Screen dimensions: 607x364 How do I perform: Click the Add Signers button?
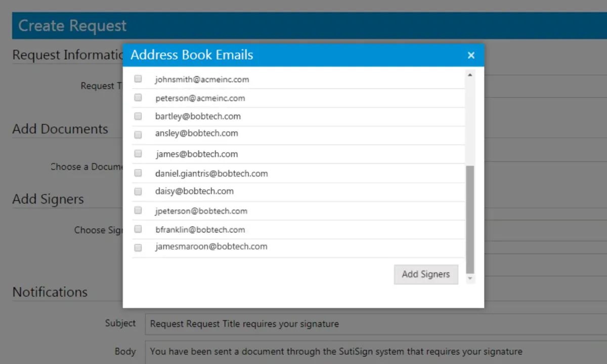[x=426, y=274]
